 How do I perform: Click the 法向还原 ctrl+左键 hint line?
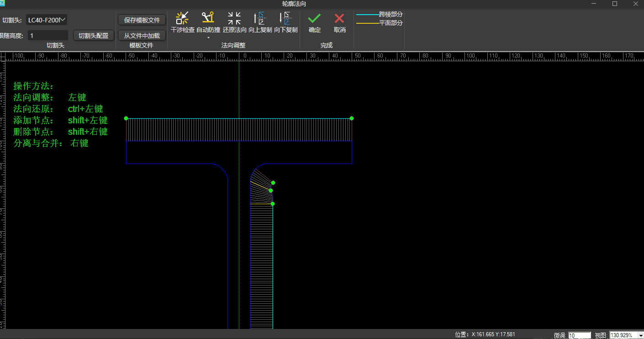point(58,109)
